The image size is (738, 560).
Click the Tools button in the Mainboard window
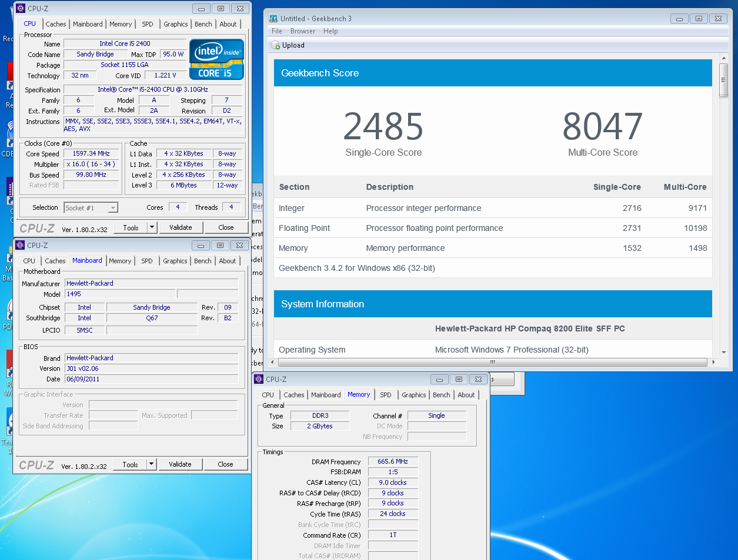[x=130, y=464]
